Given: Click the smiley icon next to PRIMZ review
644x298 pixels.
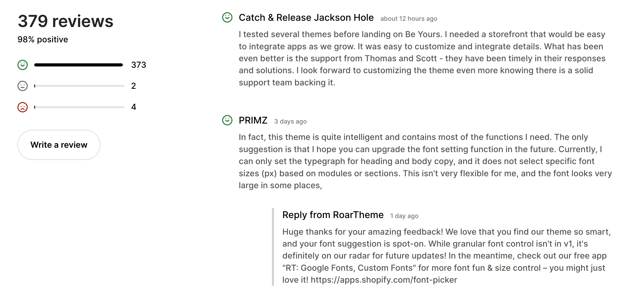Looking at the screenshot, I should (x=227, y=120).
